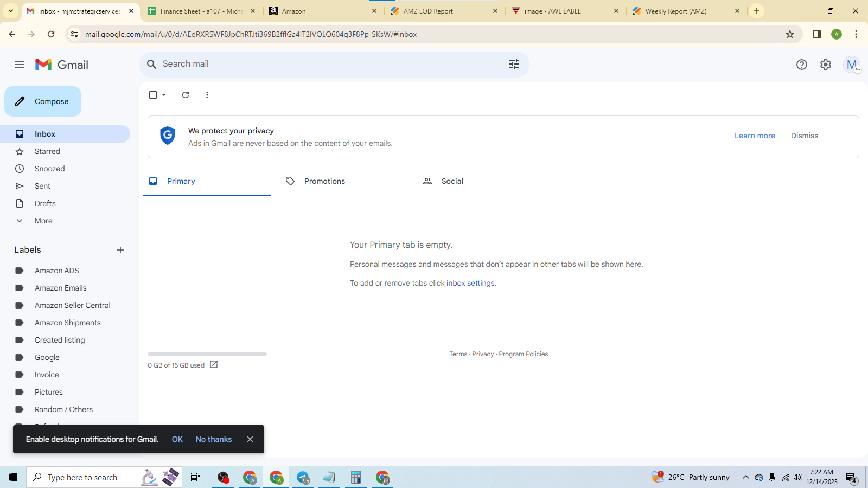Bookmark this page with star icon
Image resolution: width=868 pixels, height=488 pixels.
tap(790, 34)
